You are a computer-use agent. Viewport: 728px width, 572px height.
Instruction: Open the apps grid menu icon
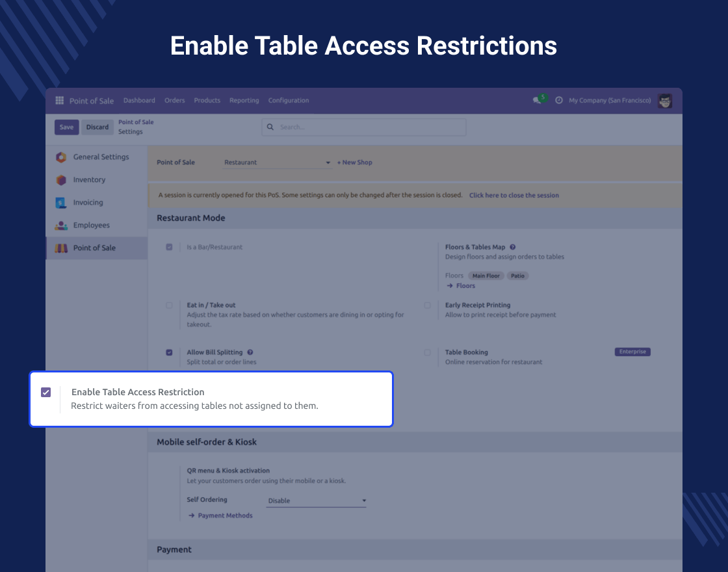point(59,100)
